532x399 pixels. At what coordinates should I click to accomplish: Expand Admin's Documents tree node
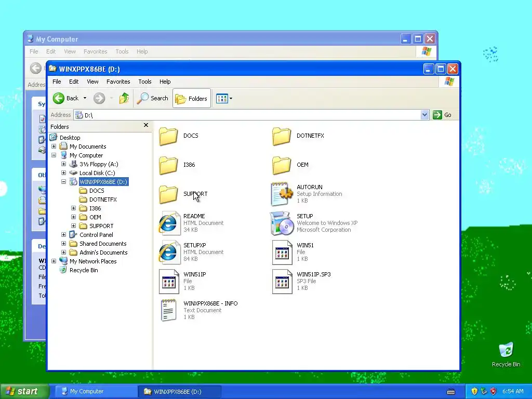[x=63, y=252]
